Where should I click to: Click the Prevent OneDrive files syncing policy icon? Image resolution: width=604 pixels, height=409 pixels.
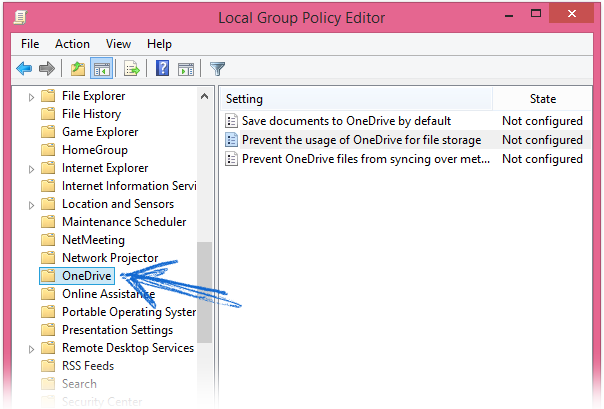pyautogui.click(x=231, y=158)
